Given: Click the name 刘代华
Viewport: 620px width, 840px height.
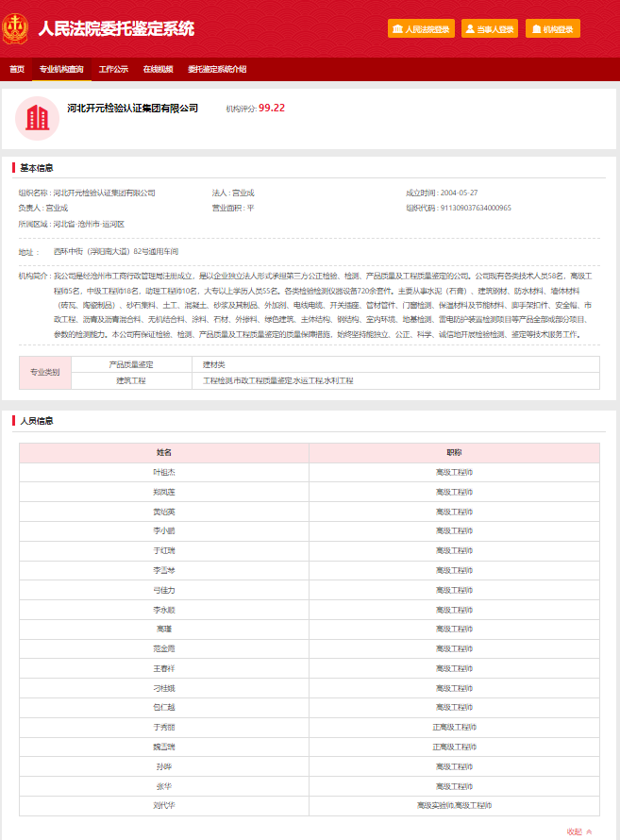Looking at the screenshot, I should (x=164, y=806).
